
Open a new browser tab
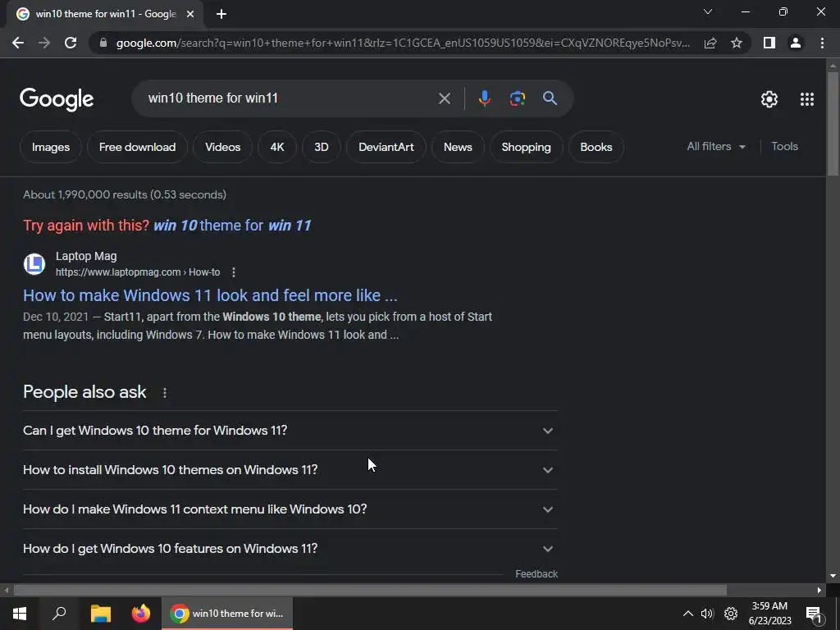click(x=221, y=15)
